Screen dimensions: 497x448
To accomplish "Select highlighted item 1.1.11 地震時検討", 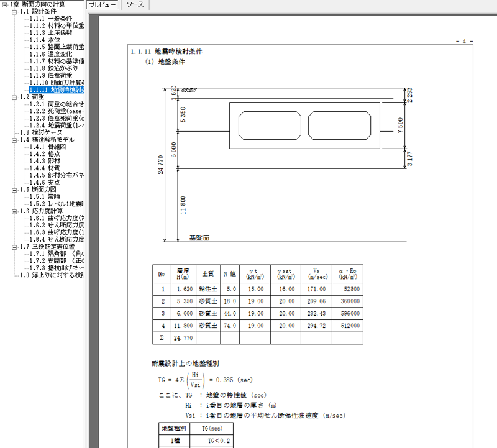I will [57, 89].
